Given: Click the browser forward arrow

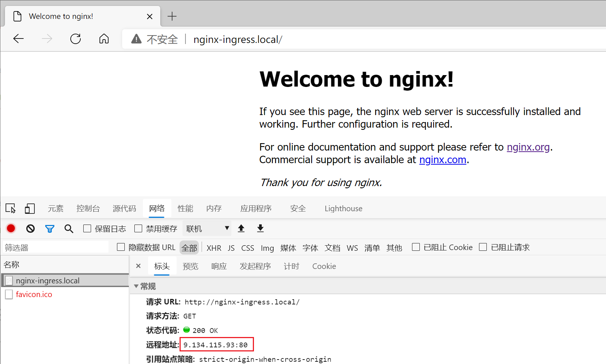Looking at the screenshot, I should [x=47, y=38].
